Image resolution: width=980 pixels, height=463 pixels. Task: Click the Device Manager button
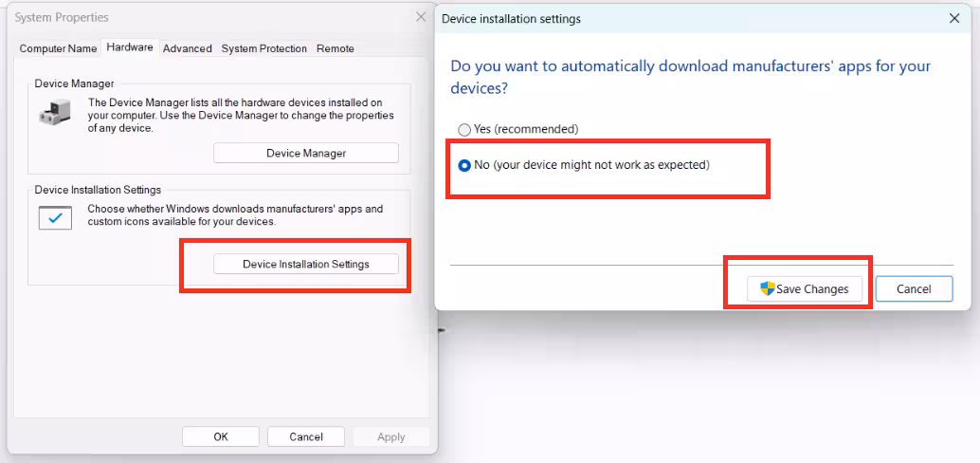tap(306, 154)
